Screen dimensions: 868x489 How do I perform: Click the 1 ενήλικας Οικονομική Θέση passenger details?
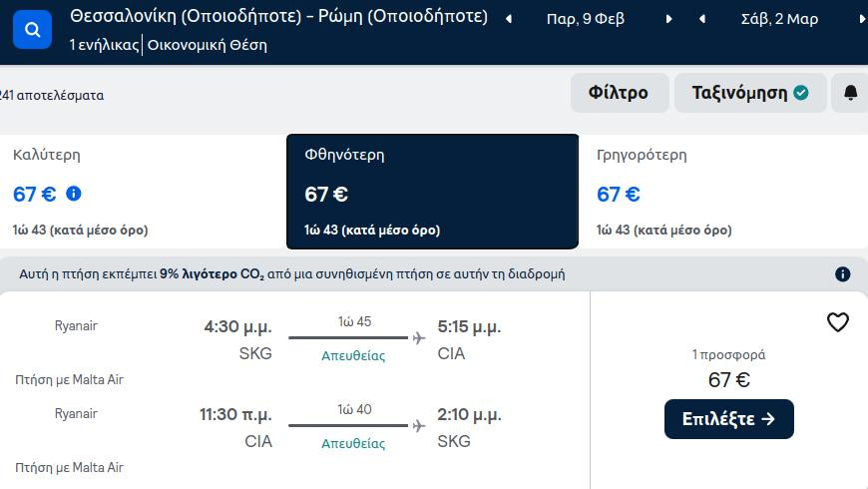pyautogui.click(x=169, y=45)
